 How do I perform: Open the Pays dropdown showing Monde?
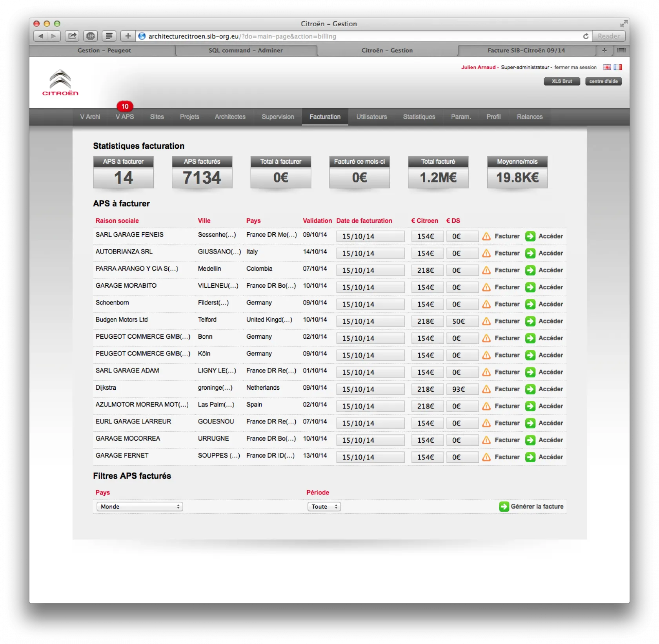point(140,507)
